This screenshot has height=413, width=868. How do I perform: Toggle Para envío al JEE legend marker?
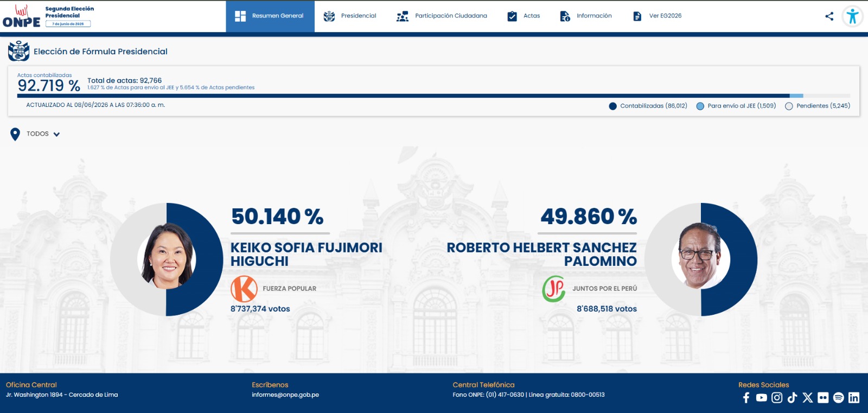700,106
